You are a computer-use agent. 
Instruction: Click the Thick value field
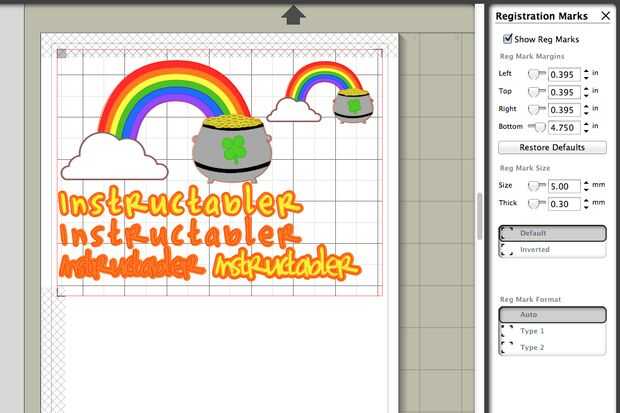point(564,204)
